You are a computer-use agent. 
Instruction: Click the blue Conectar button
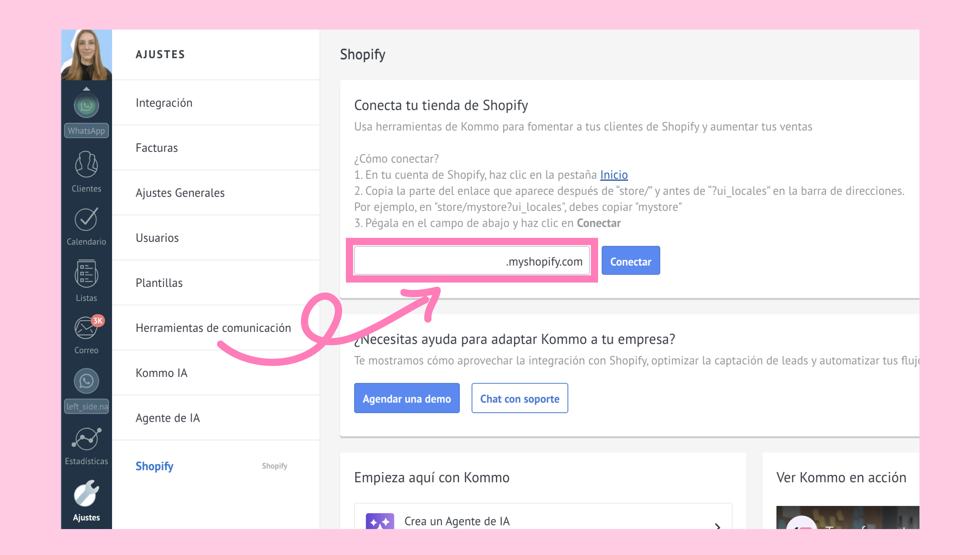coord(631,261)
